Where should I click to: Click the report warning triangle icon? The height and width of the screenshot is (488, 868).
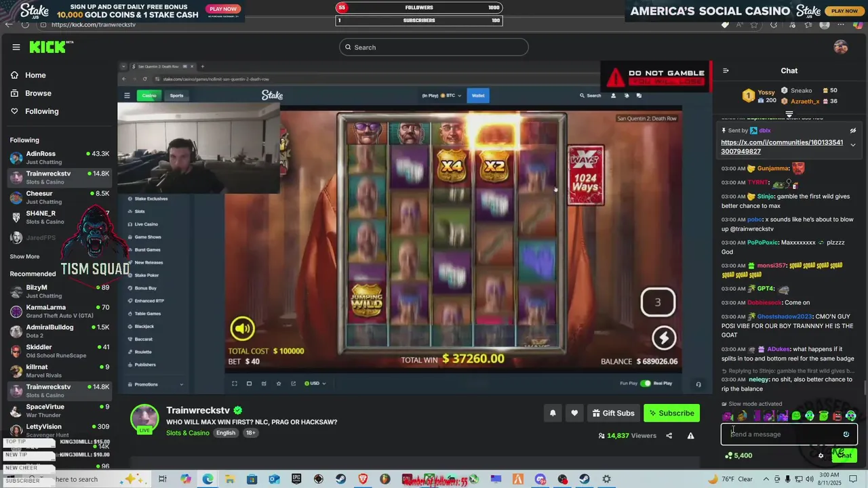click(690, 436)
